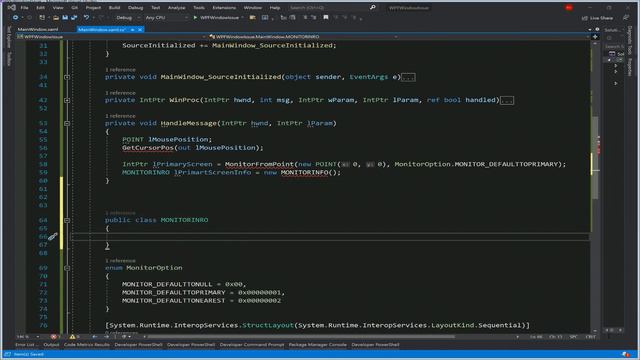640x360 pixels.
Task: Click MonitorFromPoint in code line 58
Action: (259, 164)
